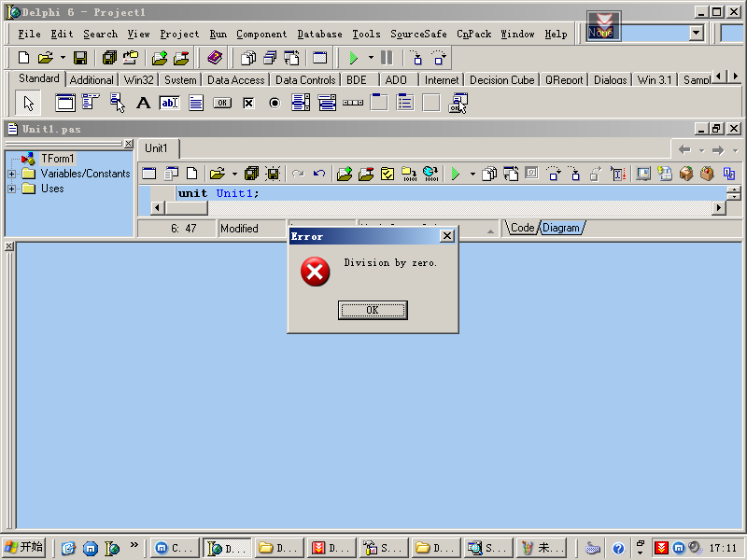Click the code editor horizontal scrollbar right arrow

(719, 208)
